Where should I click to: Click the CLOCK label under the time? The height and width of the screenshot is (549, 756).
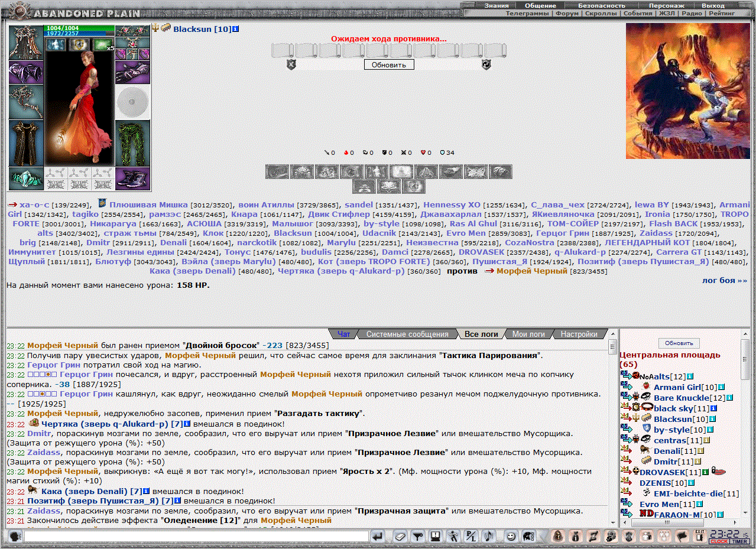tap(719, 541)
